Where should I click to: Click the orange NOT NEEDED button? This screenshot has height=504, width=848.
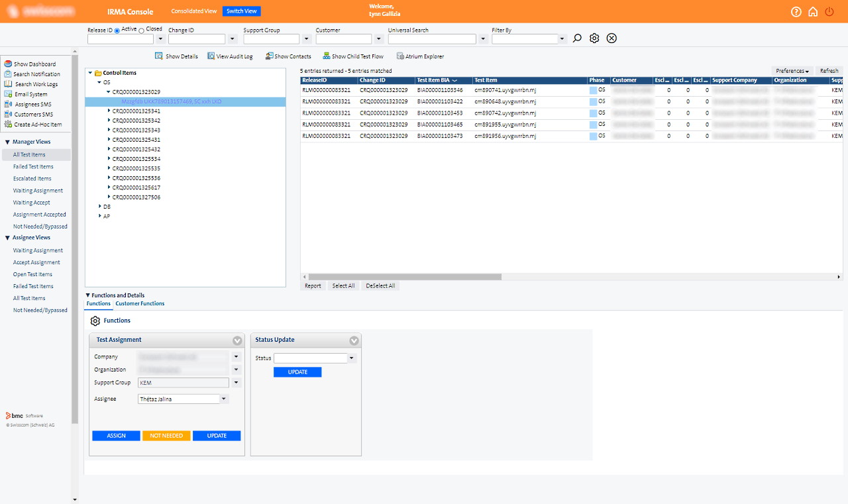(x=166, y=436)
